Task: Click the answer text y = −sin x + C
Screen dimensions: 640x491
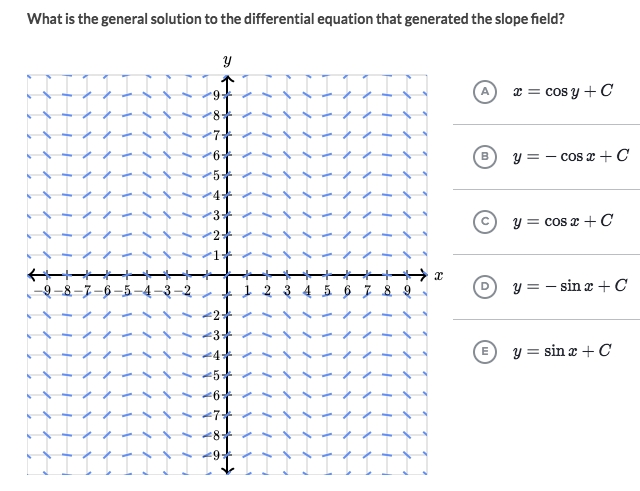Action: 567,285
